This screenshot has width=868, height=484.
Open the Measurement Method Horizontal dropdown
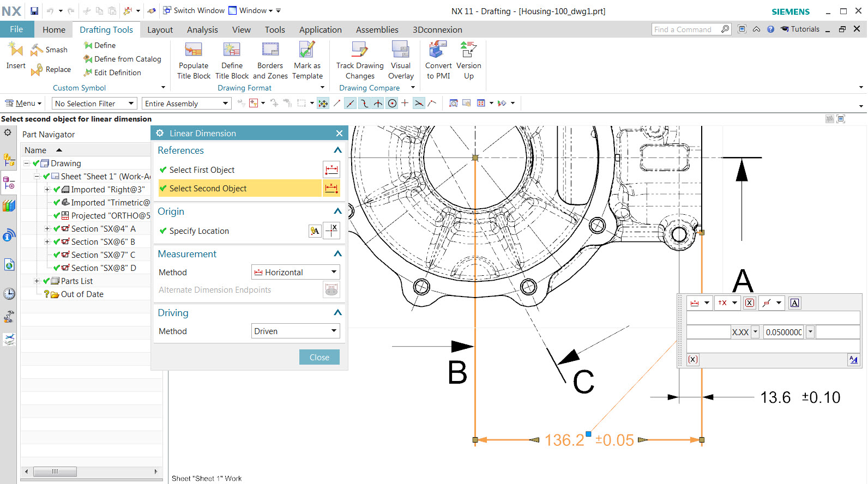point(296,272)
